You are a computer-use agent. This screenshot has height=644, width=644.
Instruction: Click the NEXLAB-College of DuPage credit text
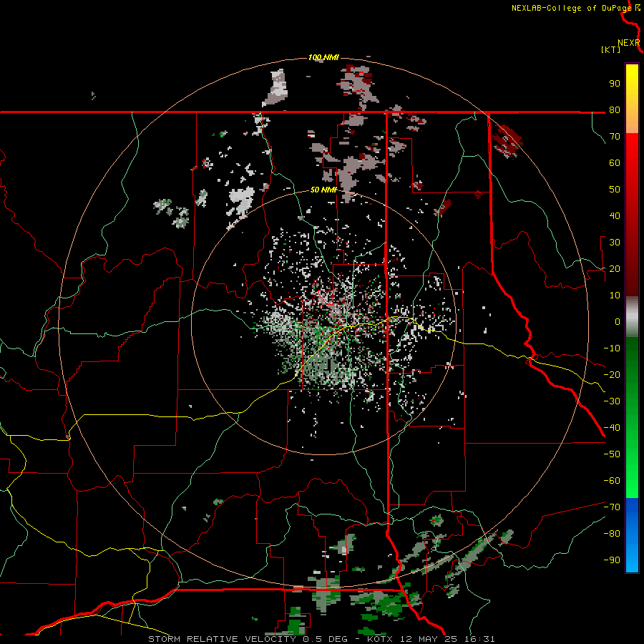(571, 8)
